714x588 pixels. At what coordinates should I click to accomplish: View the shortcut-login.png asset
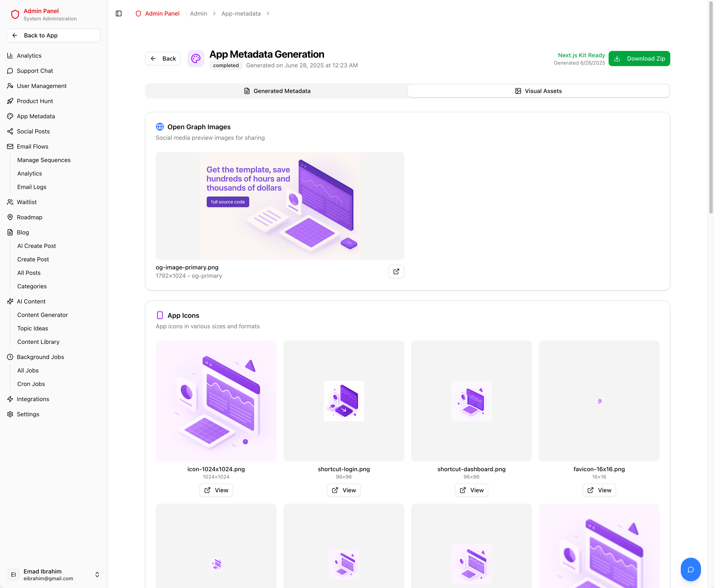[343, 490]
